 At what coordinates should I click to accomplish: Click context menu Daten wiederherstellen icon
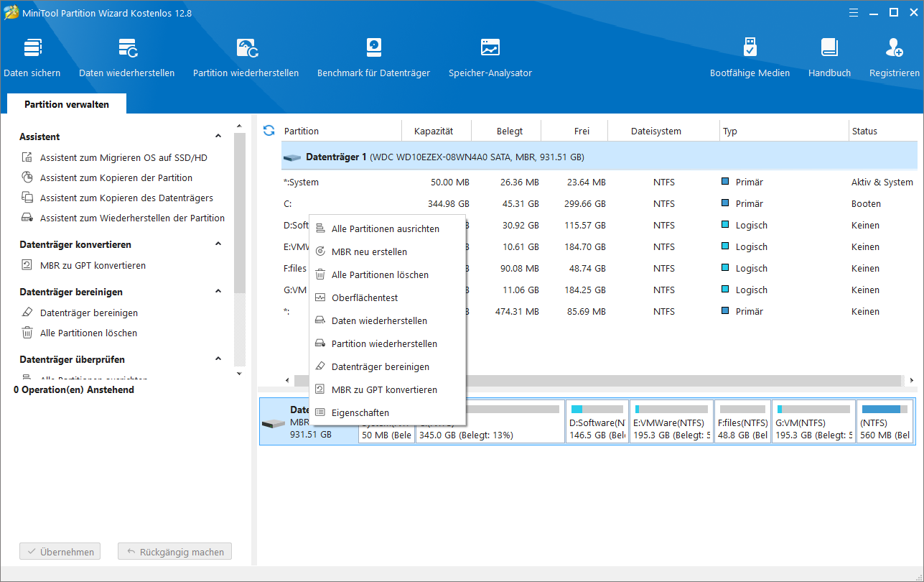click(320, 320)
